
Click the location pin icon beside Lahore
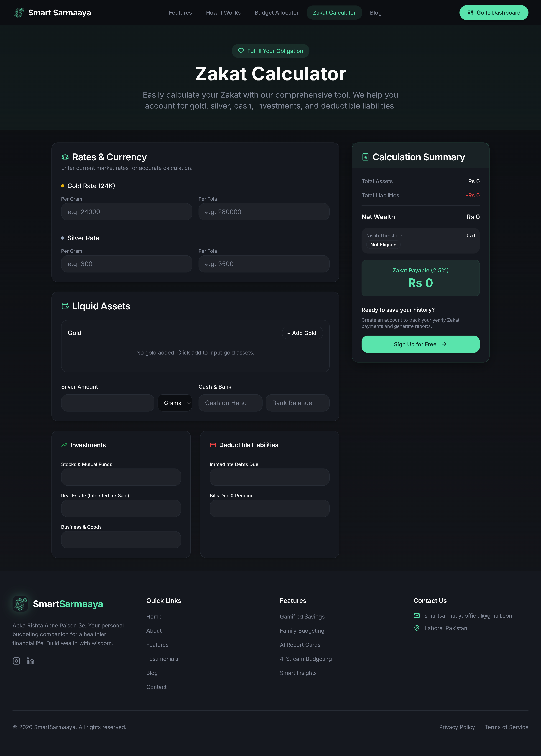click(x=416, y=628)
